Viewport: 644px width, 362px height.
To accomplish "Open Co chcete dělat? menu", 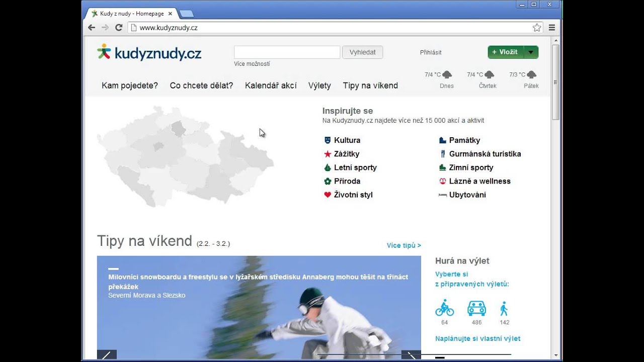I will [x=201, y=85].
